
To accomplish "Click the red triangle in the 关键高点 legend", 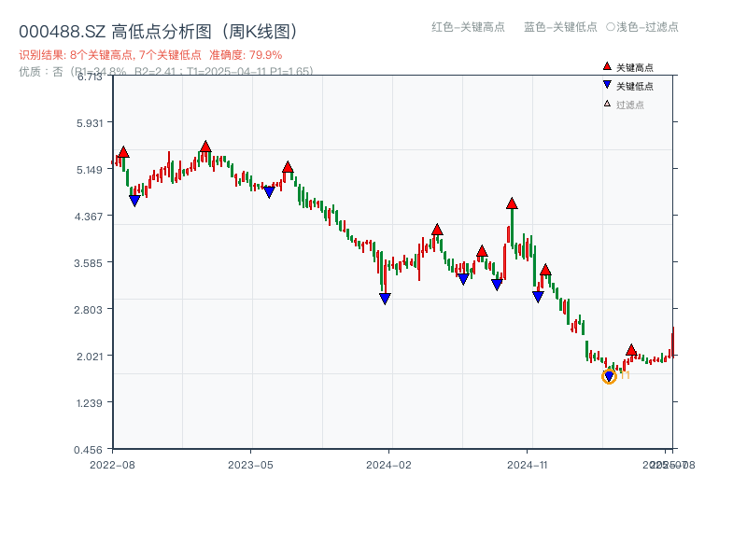I will [607, 66].
